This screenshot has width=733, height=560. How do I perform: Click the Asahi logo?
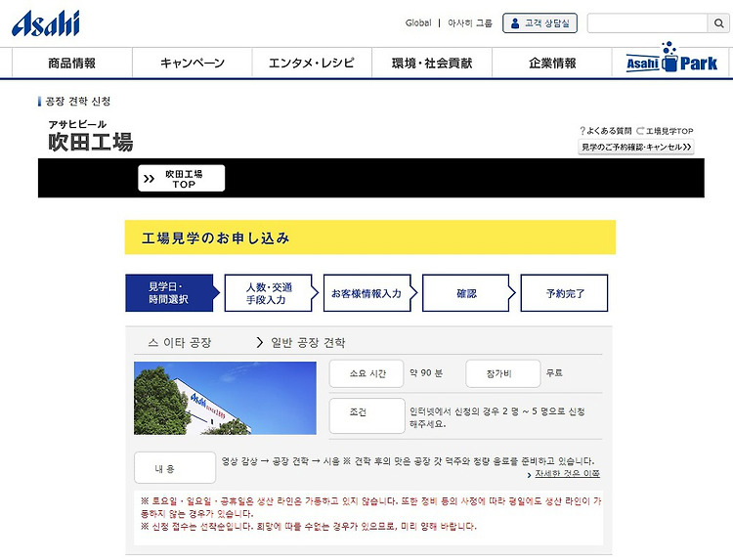46,23
